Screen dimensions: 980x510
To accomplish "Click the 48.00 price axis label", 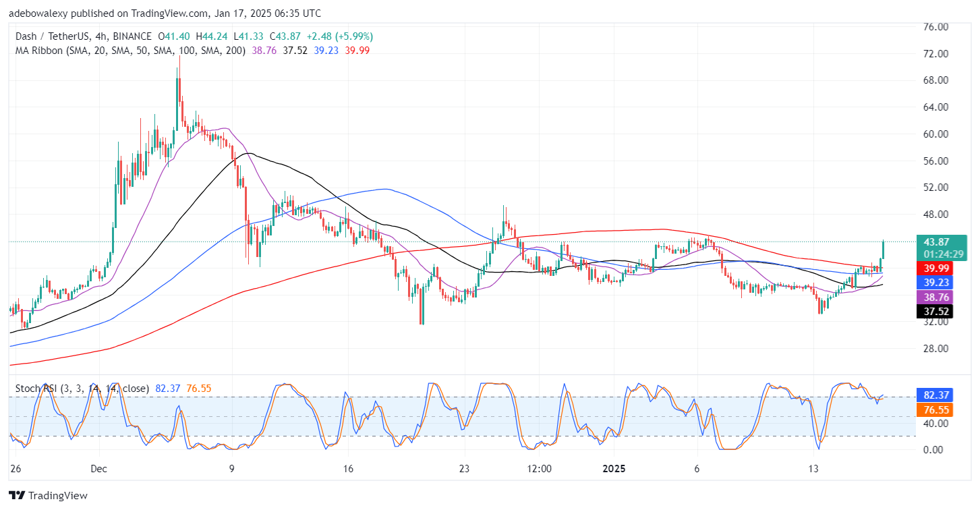I will point(935,215).
